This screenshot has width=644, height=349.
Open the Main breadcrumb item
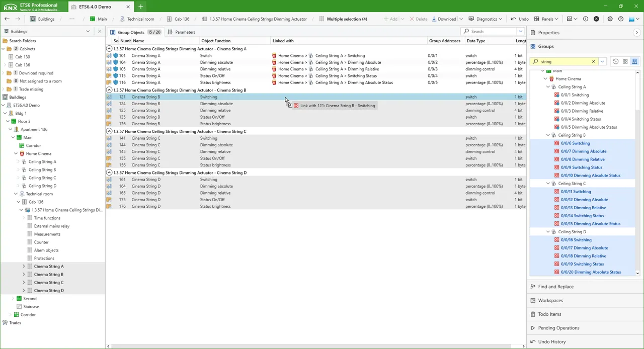tap(98, 19)
